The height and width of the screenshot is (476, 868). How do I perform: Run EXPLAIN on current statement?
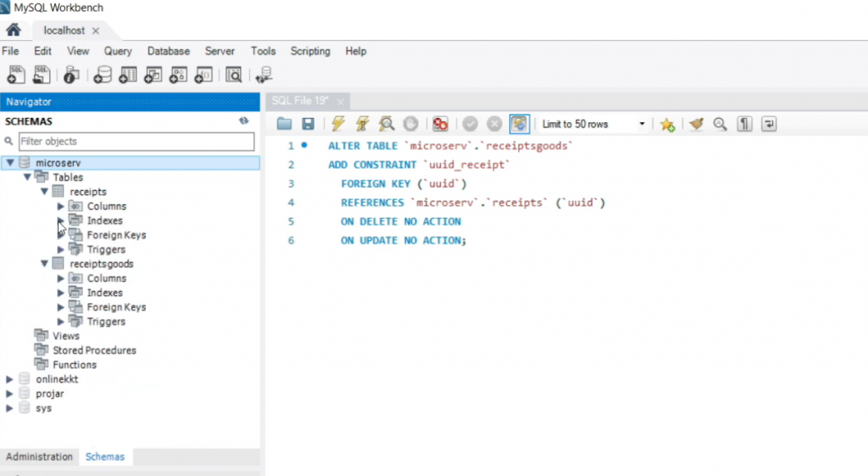[x=387, y=124]
